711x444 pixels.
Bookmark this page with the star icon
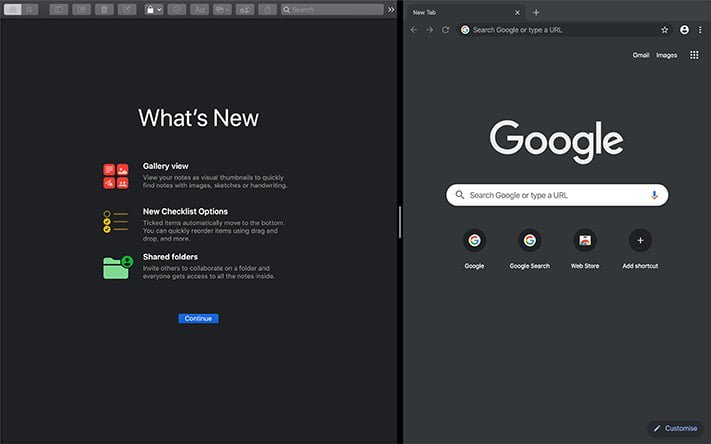665,30
